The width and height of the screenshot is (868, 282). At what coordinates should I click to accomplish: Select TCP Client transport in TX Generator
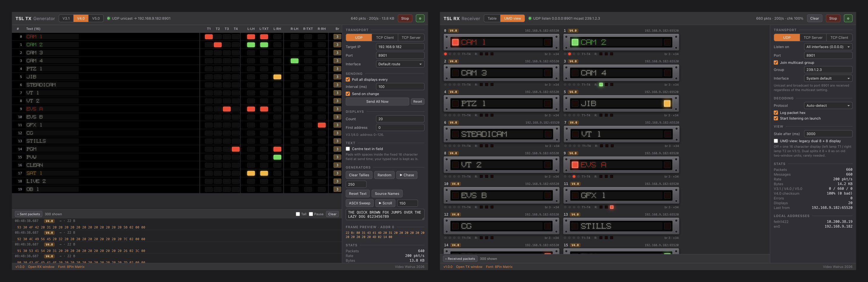[x=384, y=37]
